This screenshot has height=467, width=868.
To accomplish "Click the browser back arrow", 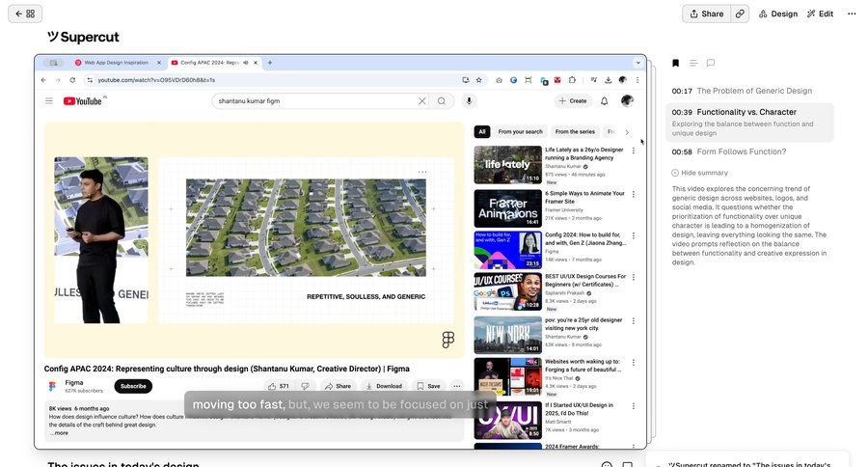I will point(43,80).
